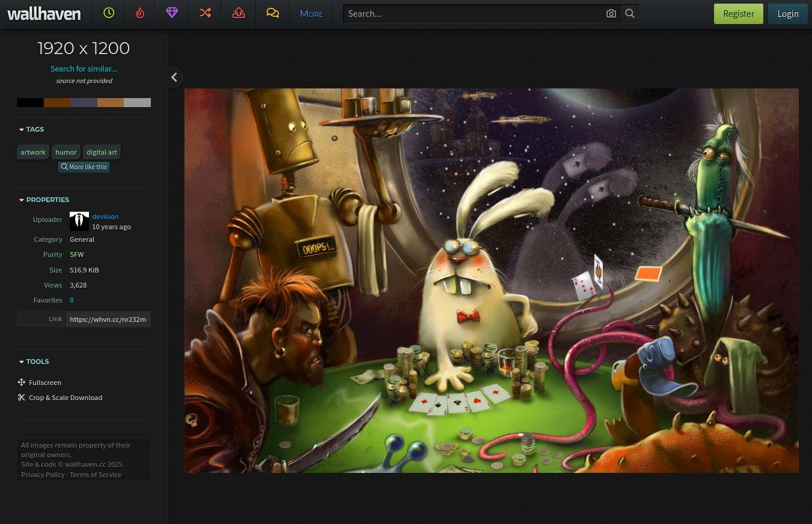Open the Privacy Policy link

(43, 475)
